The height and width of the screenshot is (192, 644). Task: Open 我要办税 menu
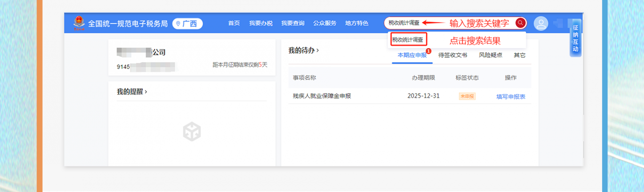click(261, 23)
